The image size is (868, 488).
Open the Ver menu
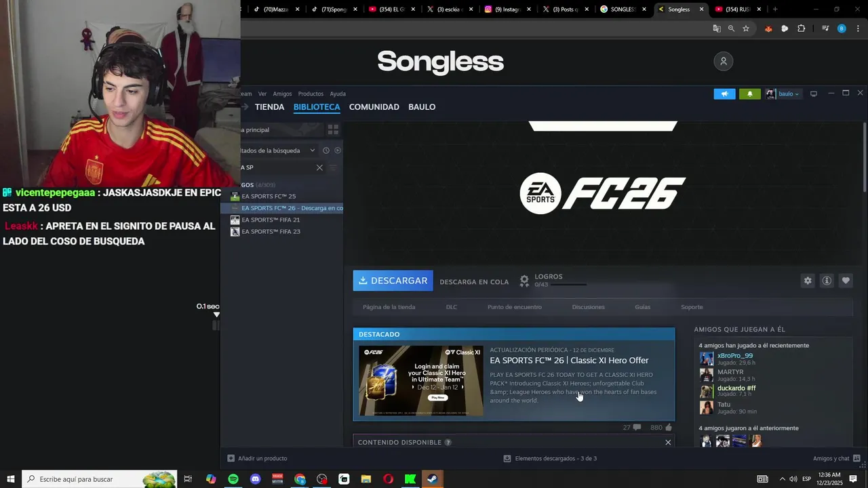tap(262, 94)
